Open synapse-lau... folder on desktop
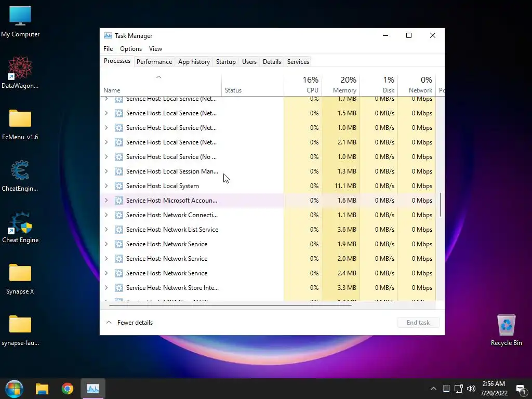Image resolution: width=532 pixels, height=399 pixels. [x=20, y=330]
